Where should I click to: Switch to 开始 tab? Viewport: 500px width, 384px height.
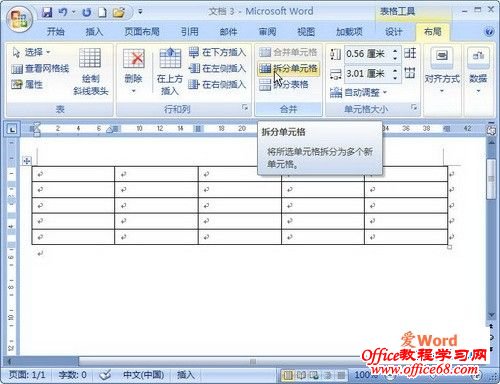coord(55,32)
